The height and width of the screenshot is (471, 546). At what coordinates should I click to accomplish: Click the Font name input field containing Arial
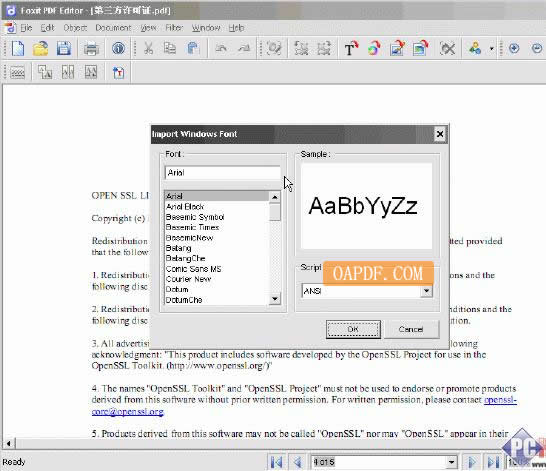(223, 173)
